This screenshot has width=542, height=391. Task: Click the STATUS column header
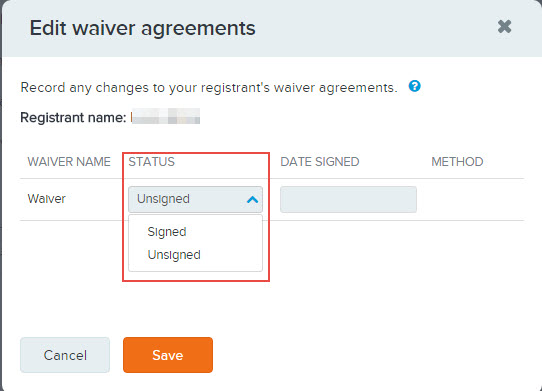[151, 162]
